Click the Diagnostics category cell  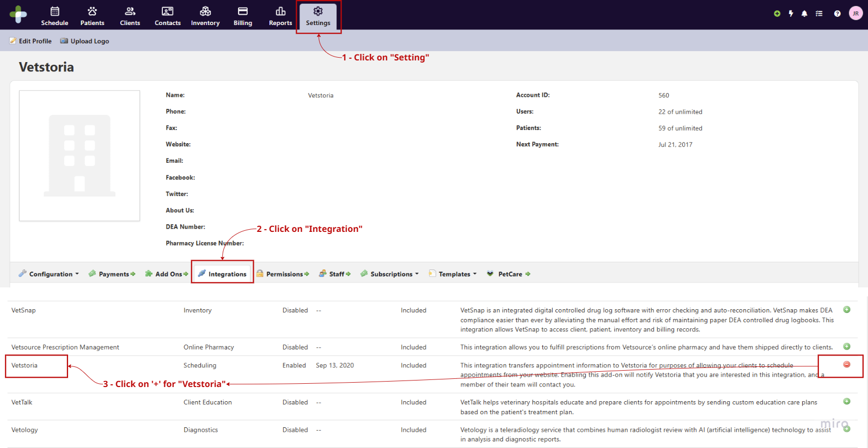[200, 430]
